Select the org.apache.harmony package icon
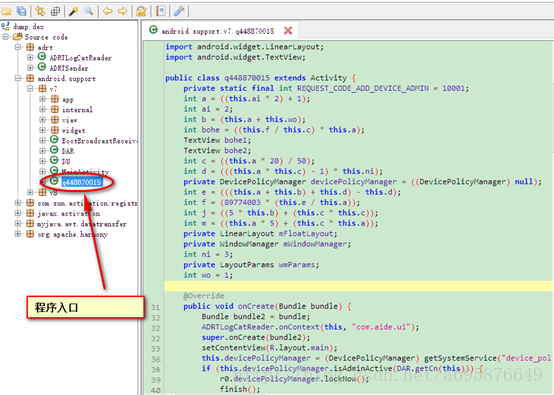Image resolution: width=554 pixels, height=395 pixels. click(x=30, y=234)
